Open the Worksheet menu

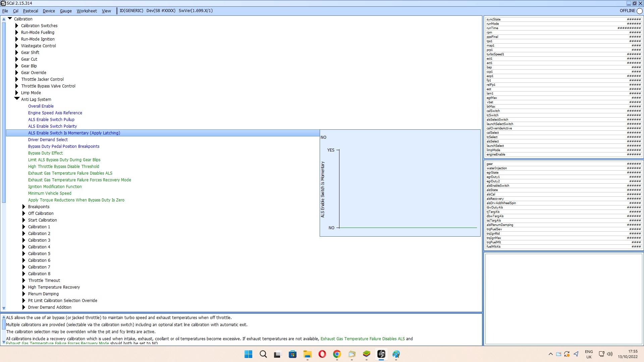tap(87, 11)
